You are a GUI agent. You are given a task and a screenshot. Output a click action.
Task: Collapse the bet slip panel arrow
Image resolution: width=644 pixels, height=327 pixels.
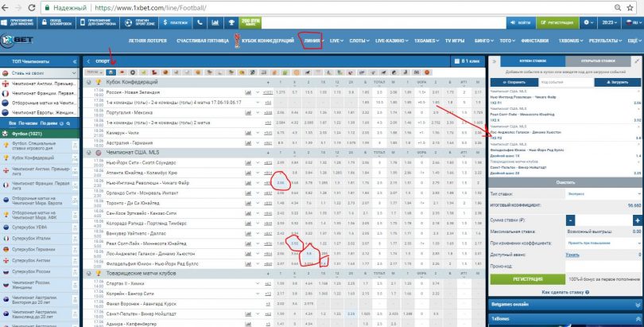click(x=494, y=61)
